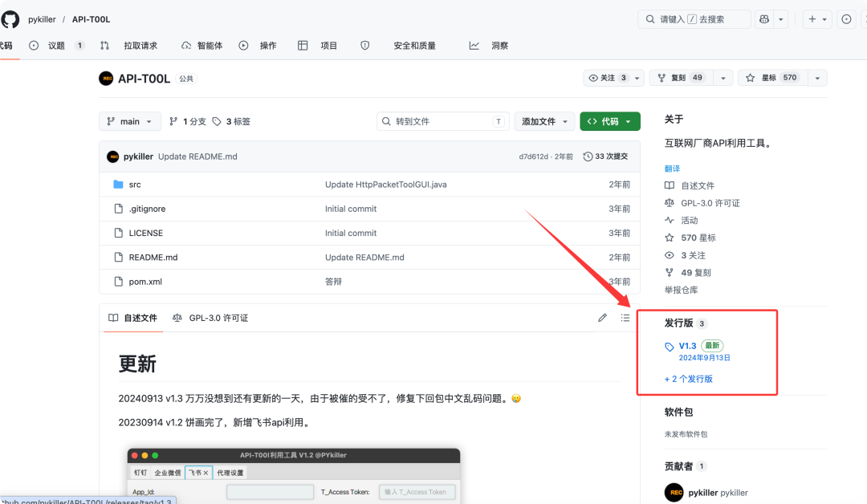
Task: Open the V1.3 latest release
Action: tap(687, 346)
